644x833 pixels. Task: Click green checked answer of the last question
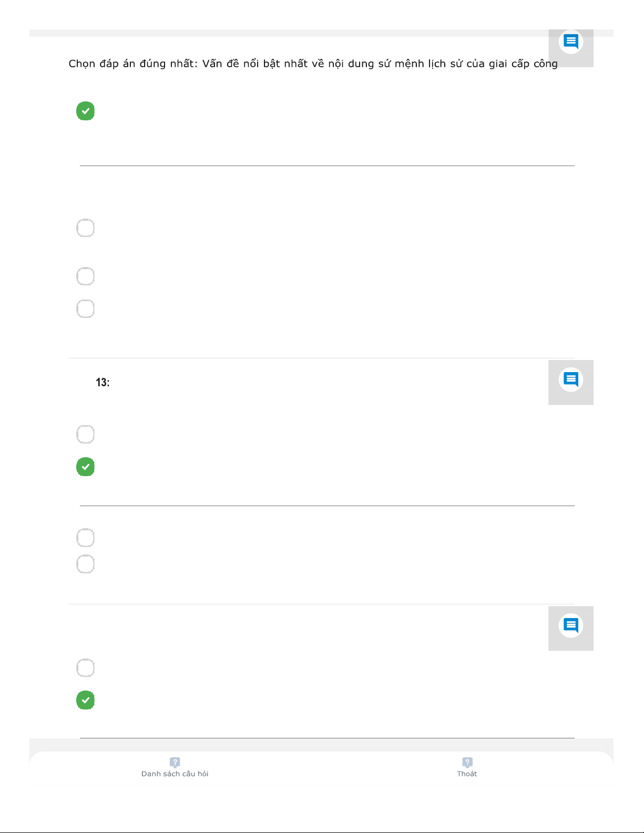pyautogui.click(x=86, y=700)
